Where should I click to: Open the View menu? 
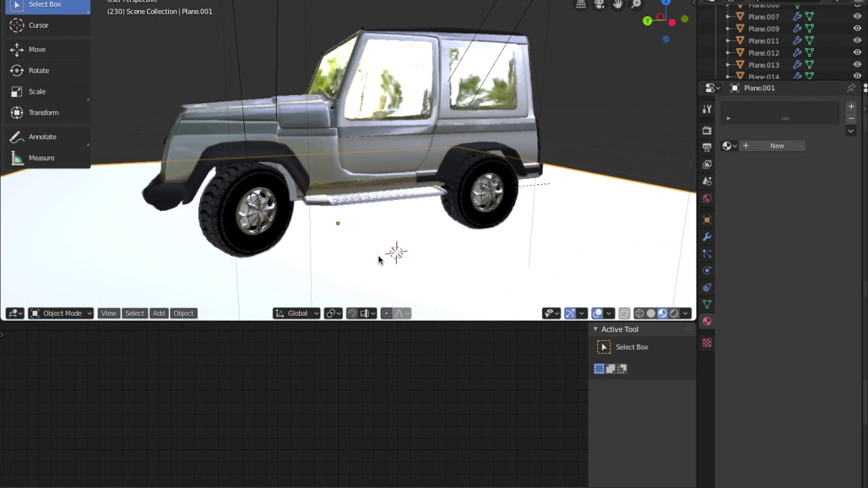coord(108,313)
